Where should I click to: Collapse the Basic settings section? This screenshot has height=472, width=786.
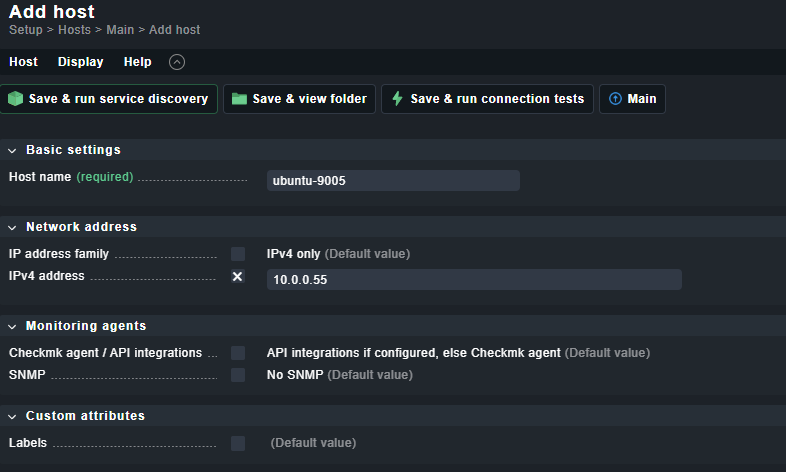tap(13, 150)
